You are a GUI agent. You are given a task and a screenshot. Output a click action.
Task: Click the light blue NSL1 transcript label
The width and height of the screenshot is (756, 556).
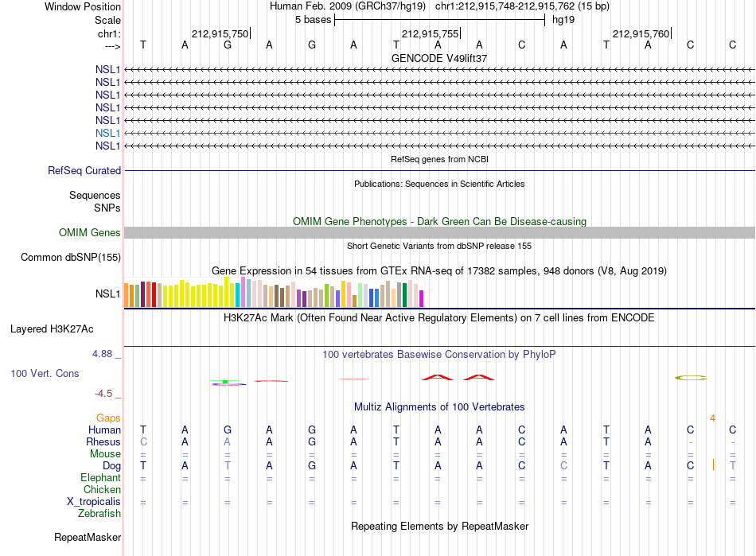(x=107, y=133)
